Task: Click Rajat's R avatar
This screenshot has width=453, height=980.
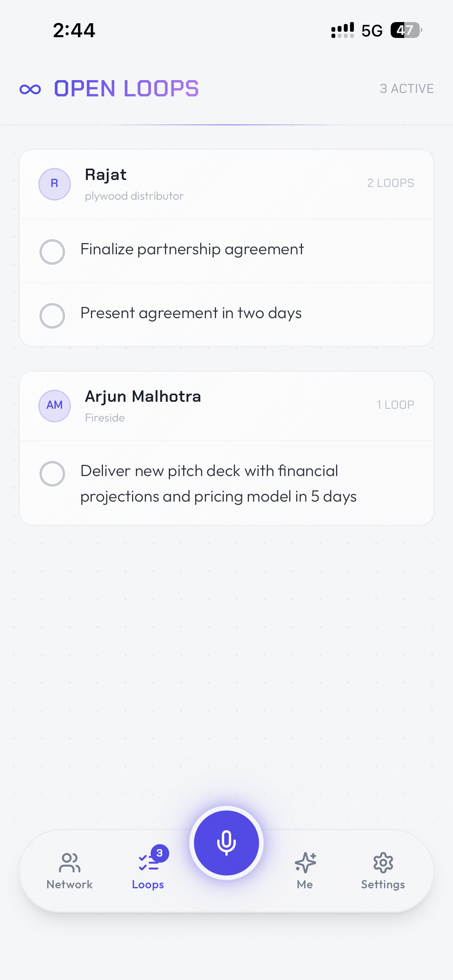Action: [x=55, y=184]
